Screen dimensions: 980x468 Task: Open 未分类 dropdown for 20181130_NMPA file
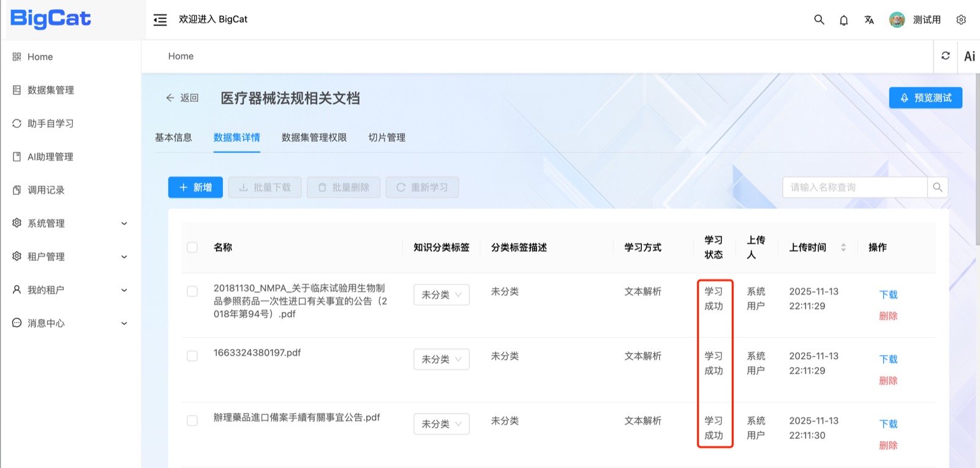tap(442, 295)
